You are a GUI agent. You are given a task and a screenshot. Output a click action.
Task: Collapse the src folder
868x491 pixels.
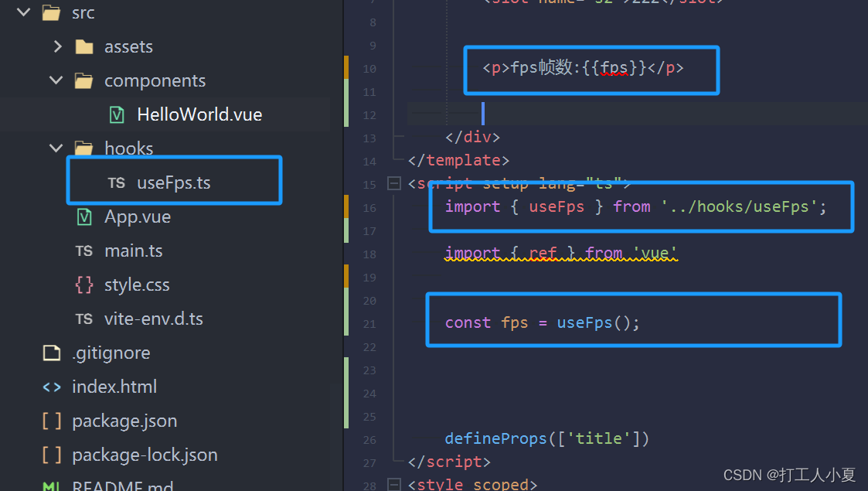22,12
